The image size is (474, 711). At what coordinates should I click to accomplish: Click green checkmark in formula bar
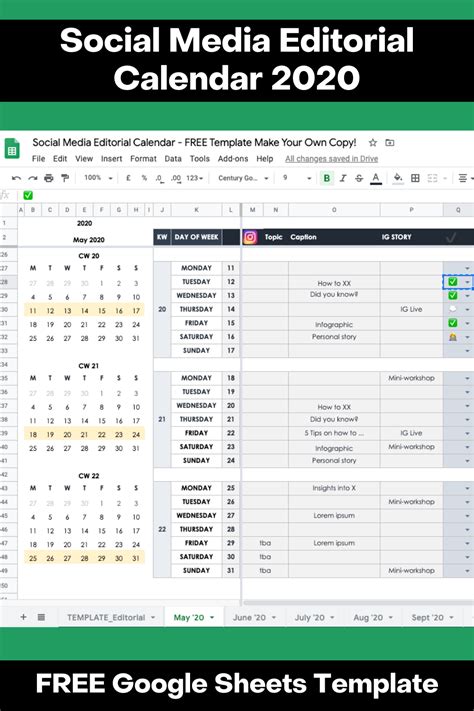[x=28, y=195]
